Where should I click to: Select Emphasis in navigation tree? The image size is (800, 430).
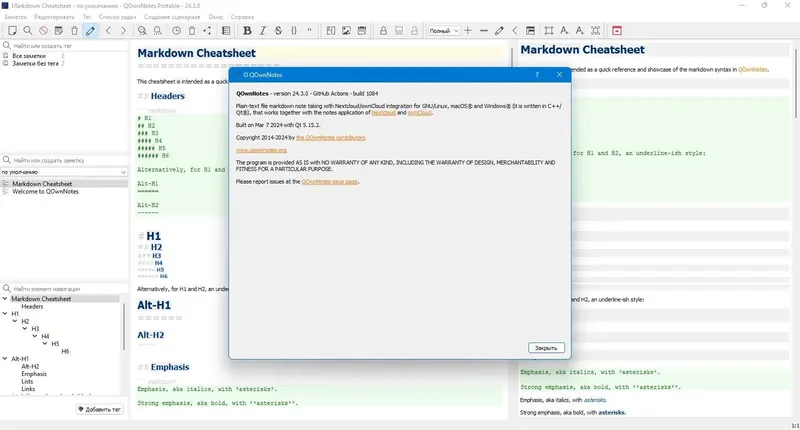pos(34,374)
